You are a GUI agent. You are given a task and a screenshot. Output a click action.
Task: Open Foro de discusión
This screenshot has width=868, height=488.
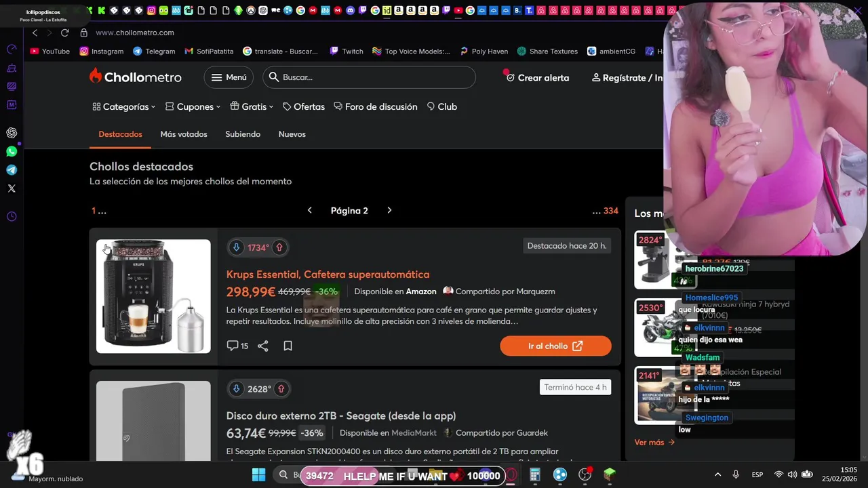click(x=375, y=106)
